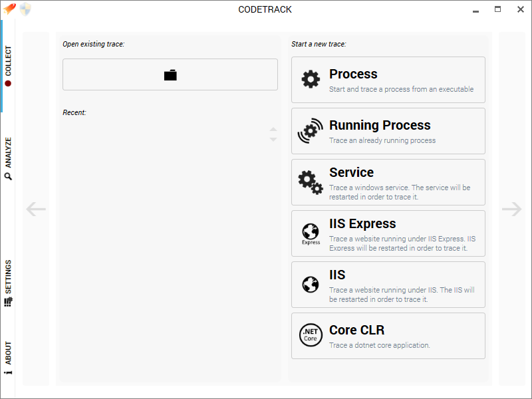Viewport: 532px width, 399px height.
Task: Click the IIS Express globe icon
Action: tap(311, 234)
